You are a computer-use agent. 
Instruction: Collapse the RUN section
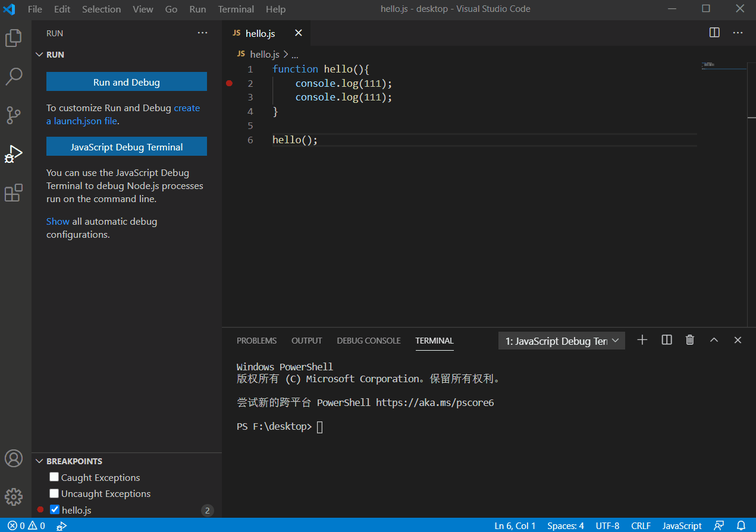[39, 54]
